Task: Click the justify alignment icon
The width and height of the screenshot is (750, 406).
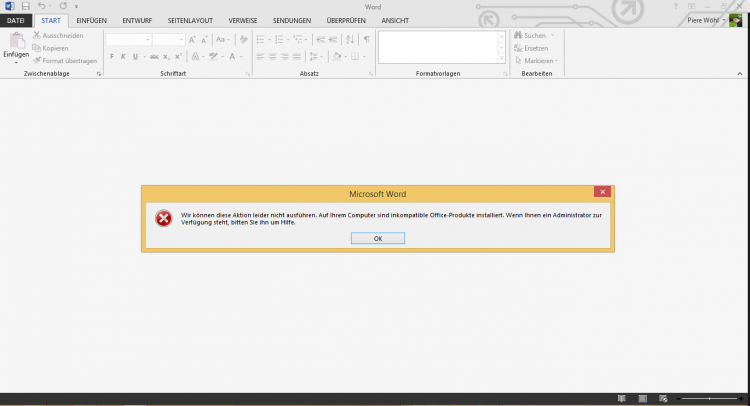Action: click(x=297, y=56)
